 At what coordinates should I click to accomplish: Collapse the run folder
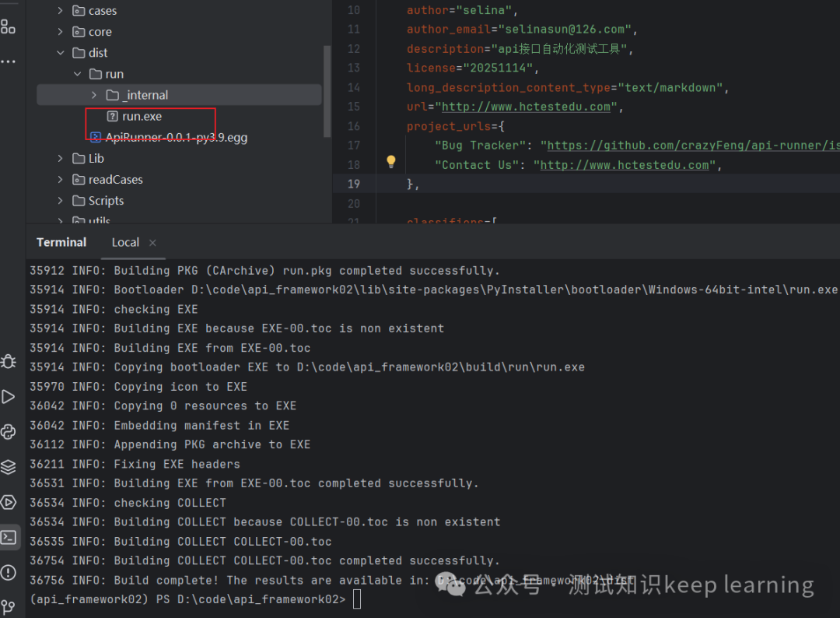pyautogui.click(x=77, y=74)
